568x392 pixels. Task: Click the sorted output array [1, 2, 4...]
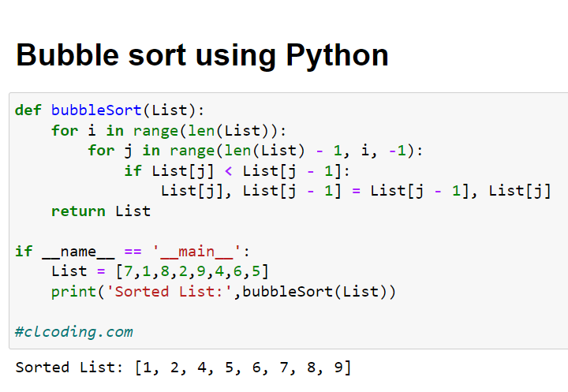click(242, 368)
